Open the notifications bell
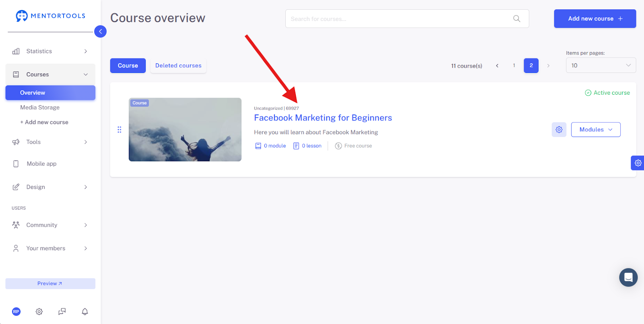 pos(85,312)
